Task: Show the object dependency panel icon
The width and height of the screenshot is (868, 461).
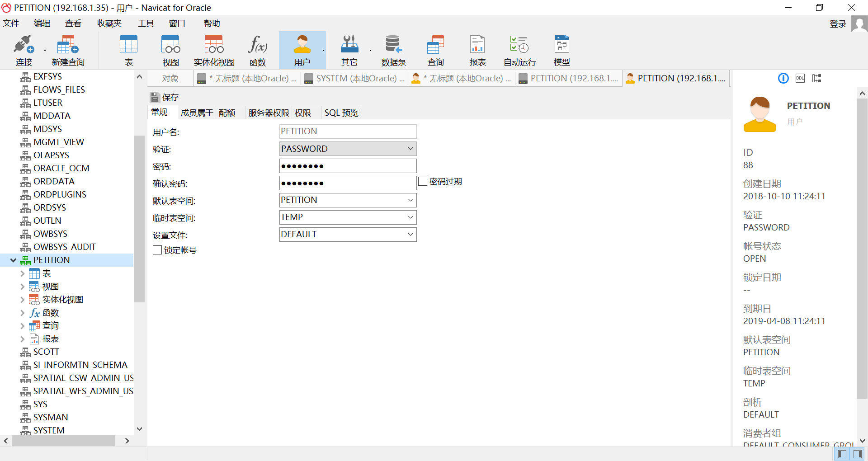Action: 816,78
